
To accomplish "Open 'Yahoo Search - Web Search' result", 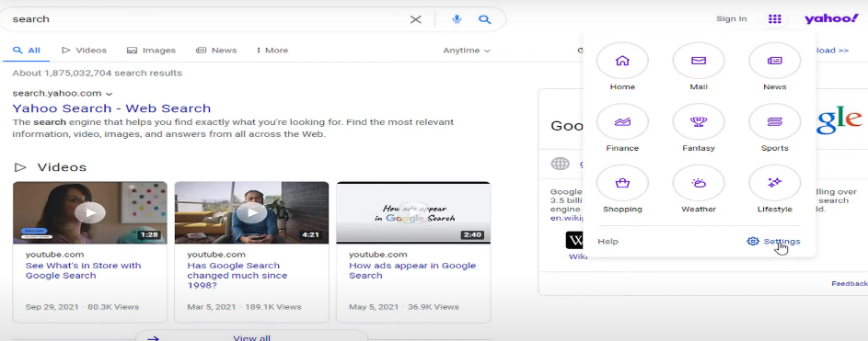I will point(111,108).
